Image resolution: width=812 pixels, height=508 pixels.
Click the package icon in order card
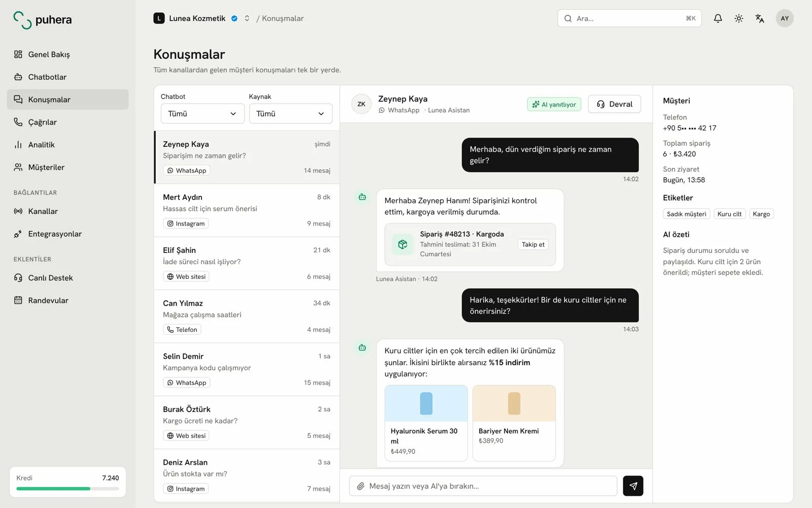point(402,244)
